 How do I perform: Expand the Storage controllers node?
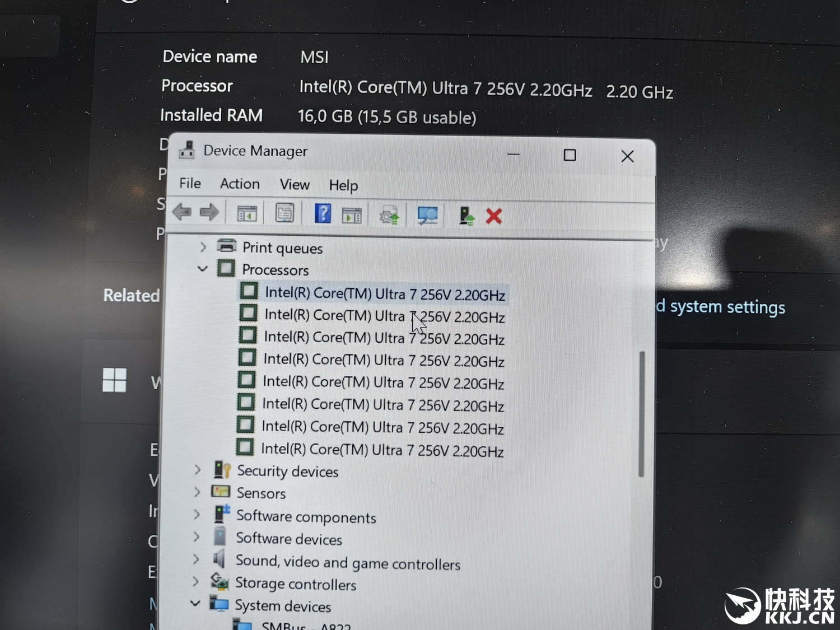coord(195,581)
